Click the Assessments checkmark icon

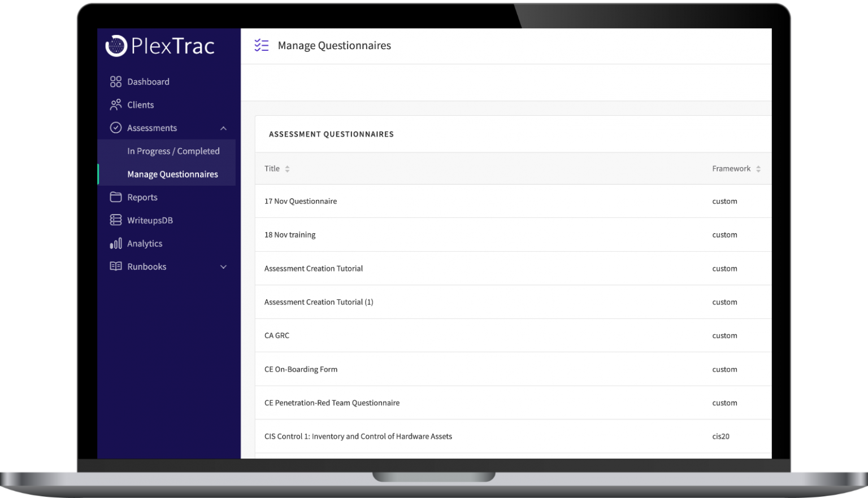point(115,128)
